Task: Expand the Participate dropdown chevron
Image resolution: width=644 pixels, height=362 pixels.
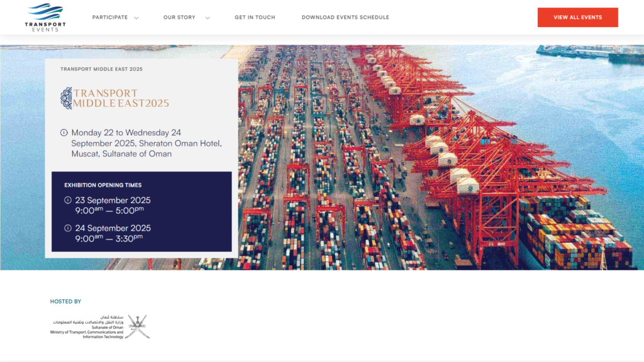Action: 136,18
